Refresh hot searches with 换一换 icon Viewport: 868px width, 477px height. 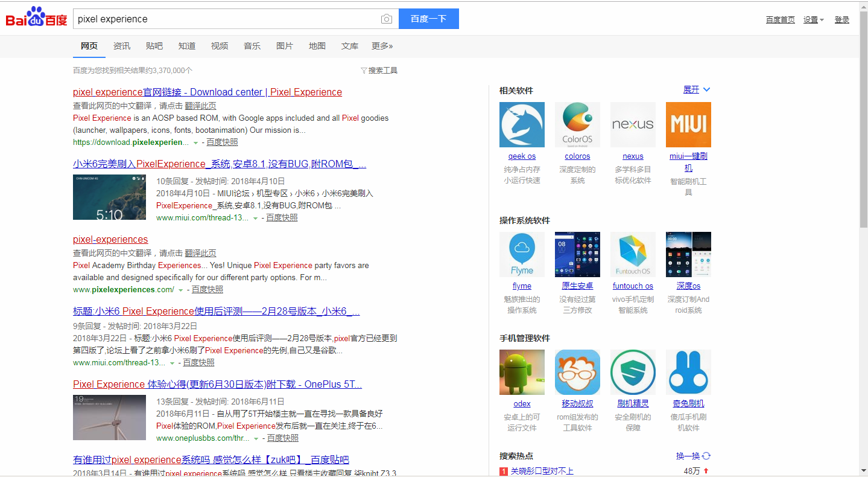(x=706, y=456)
